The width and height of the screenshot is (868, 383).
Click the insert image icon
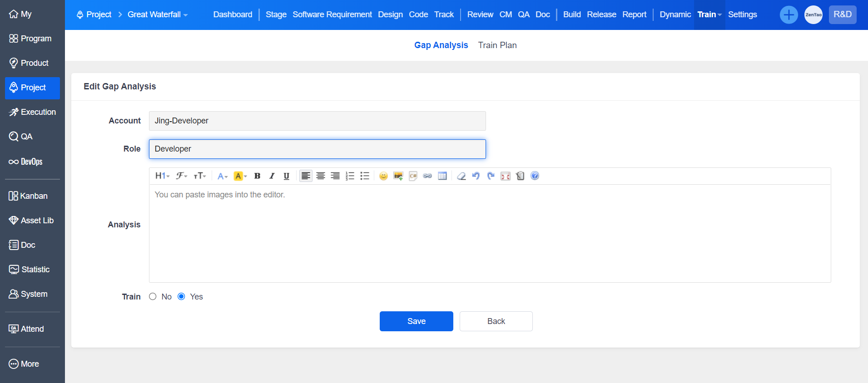[x=398, y=176]
